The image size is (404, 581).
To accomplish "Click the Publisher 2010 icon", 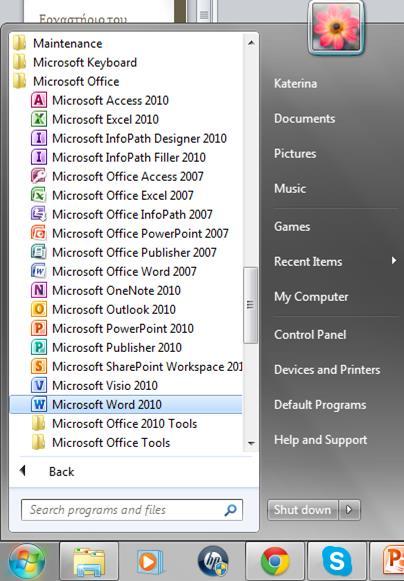I will point(39,348).
